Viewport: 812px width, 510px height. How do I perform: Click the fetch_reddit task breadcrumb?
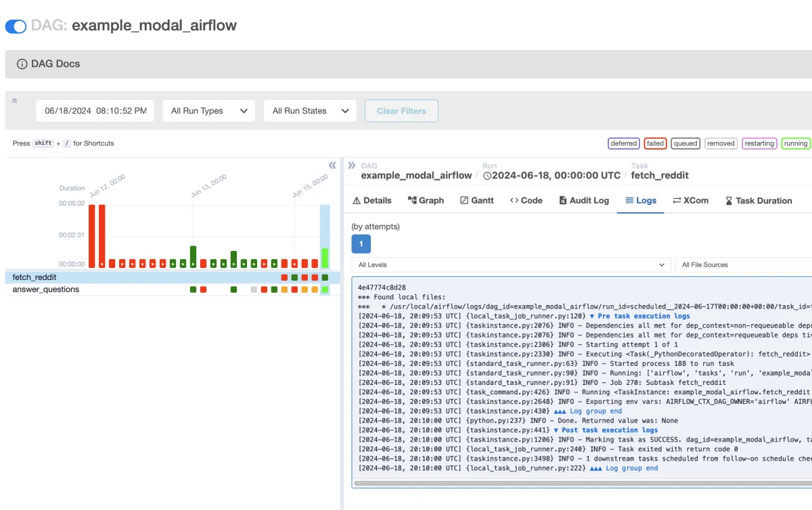pyautogui.click(x=660, y=175)
